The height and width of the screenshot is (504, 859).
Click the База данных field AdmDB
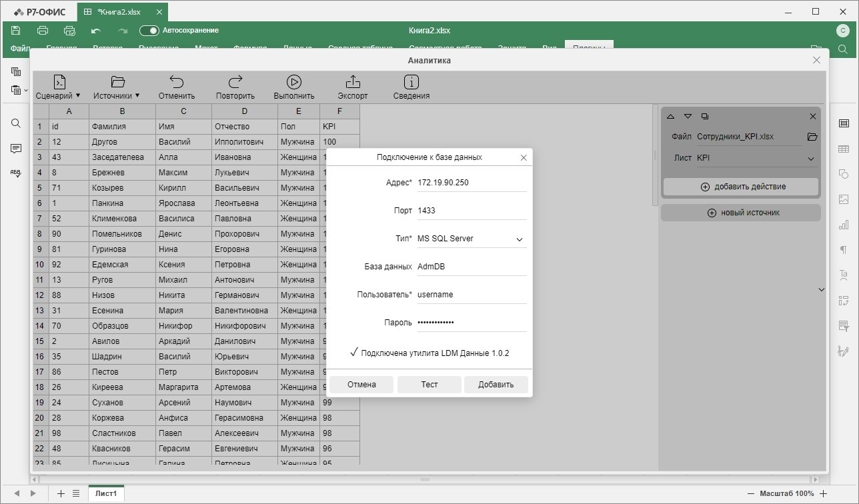tap(472, 267)
